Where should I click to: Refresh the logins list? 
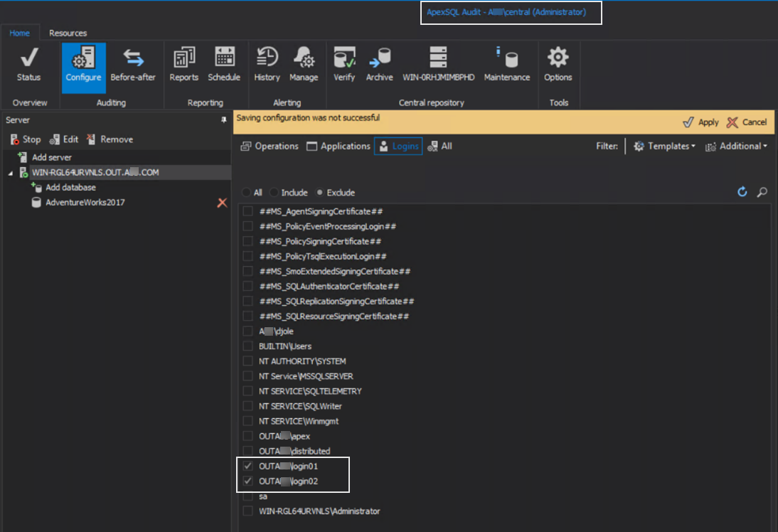pyautogui.click(x=742, y=192)
